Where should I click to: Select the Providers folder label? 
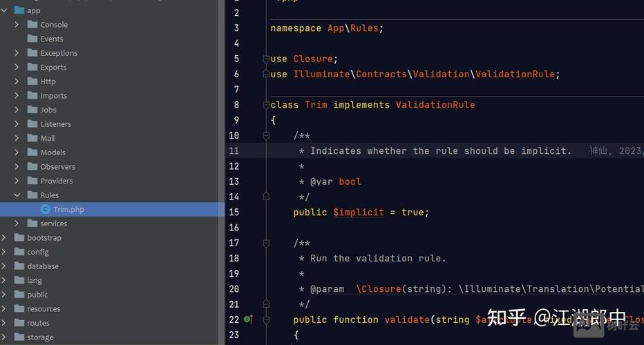click(x=56, y=181)
